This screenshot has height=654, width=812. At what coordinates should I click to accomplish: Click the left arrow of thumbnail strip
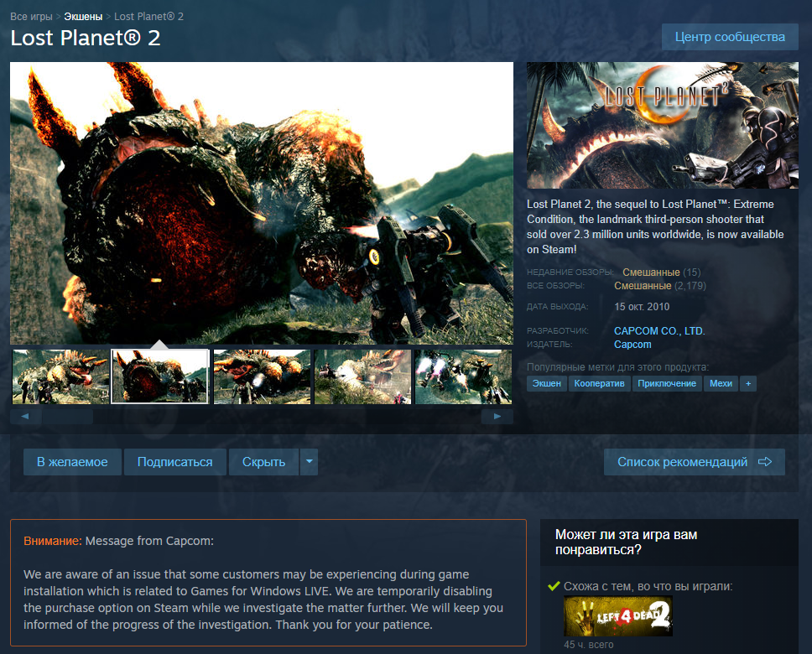coord(25,417)
